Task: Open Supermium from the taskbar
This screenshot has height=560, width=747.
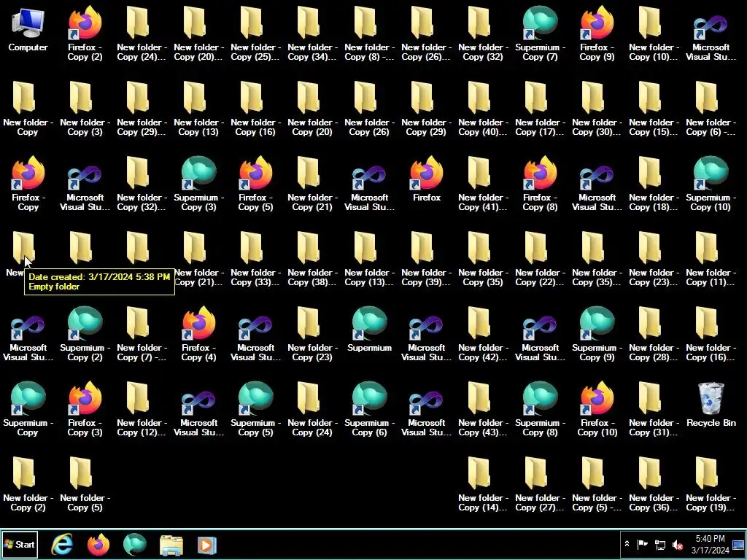Action: pos(135,545)
